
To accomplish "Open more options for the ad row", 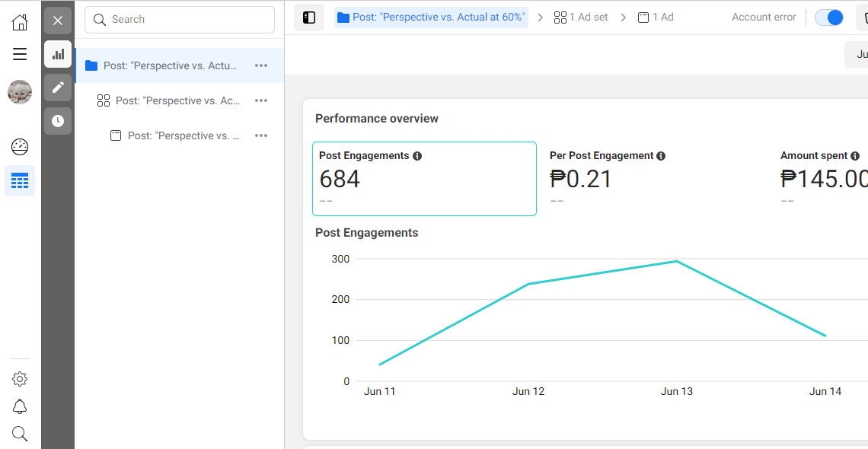I will coord(261,135).
